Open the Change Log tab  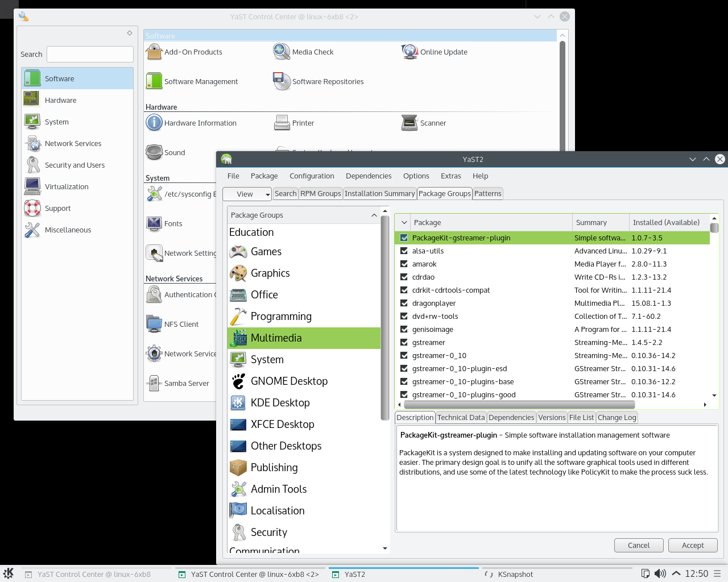click(617, 418)
